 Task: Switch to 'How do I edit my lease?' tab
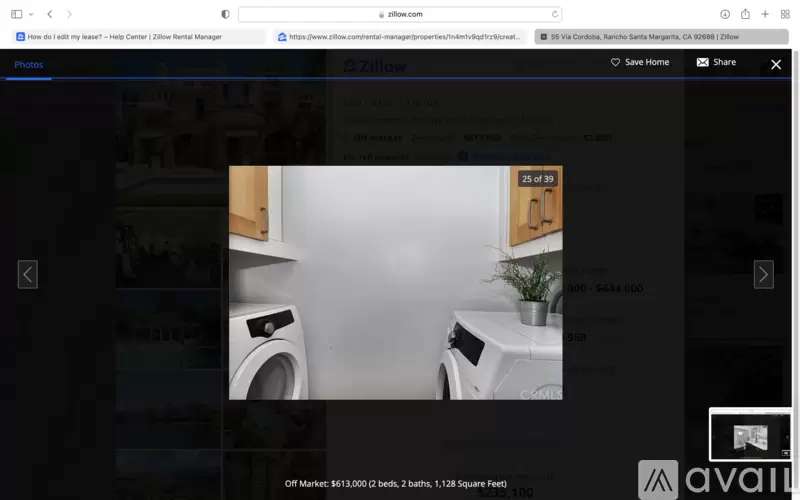(139, 37)
